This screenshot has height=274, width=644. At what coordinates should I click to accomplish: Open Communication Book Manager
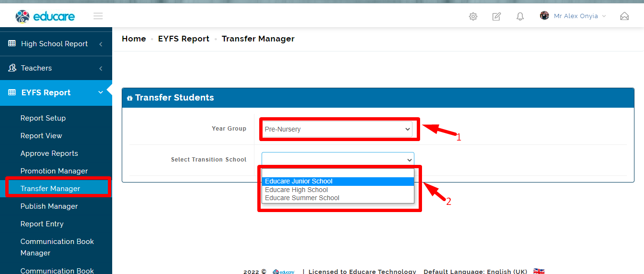point(57,247)
